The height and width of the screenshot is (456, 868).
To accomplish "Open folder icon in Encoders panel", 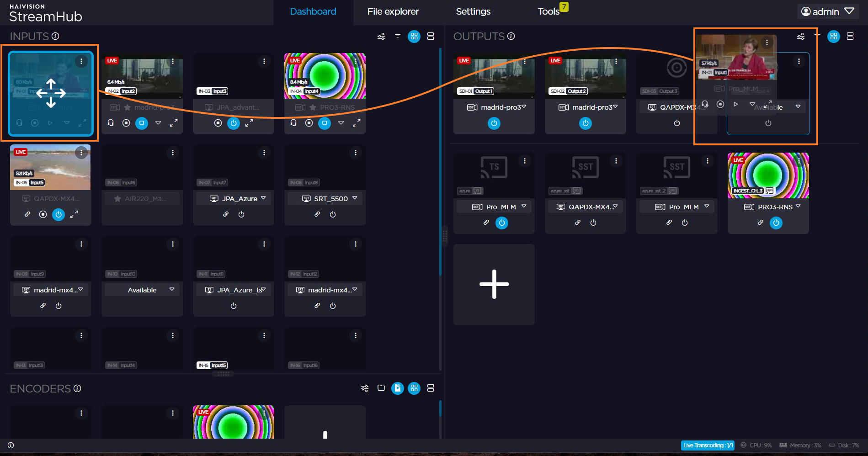I will point(381,388).
